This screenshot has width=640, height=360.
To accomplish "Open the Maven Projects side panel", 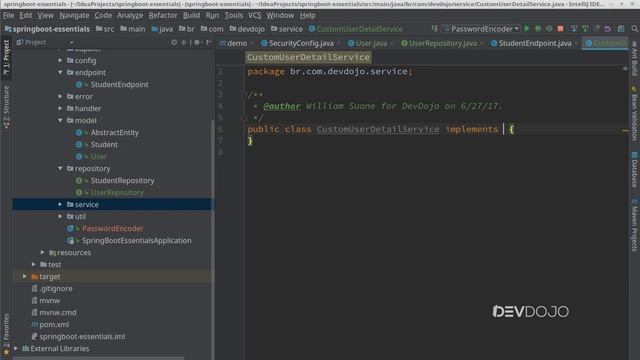I will [x=634, y=224].
